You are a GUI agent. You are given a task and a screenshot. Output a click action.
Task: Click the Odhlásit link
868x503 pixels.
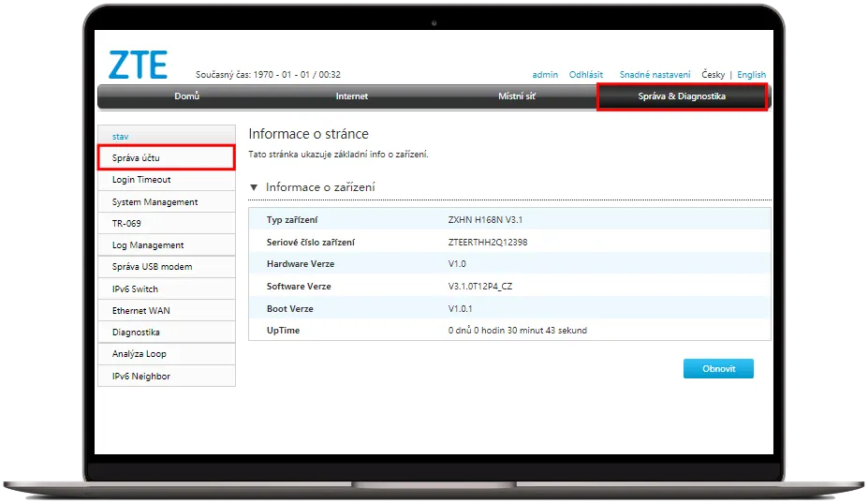586,75
